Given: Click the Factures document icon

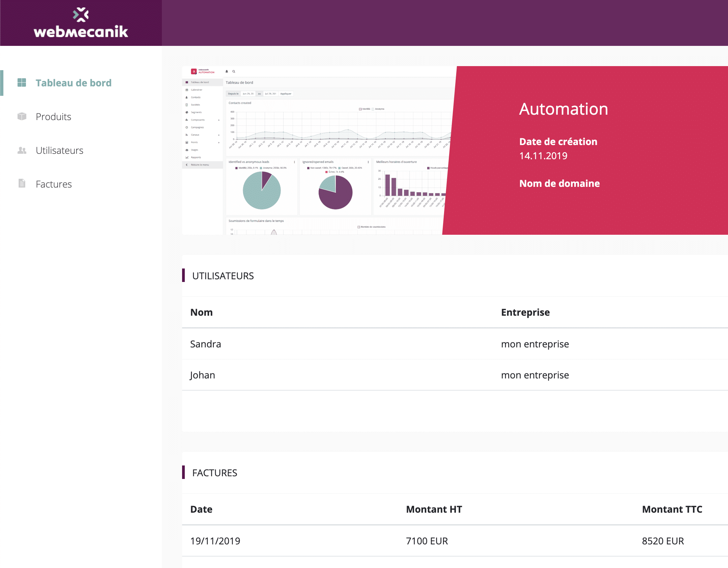Looking at the screenshot, I should point(22,183).
